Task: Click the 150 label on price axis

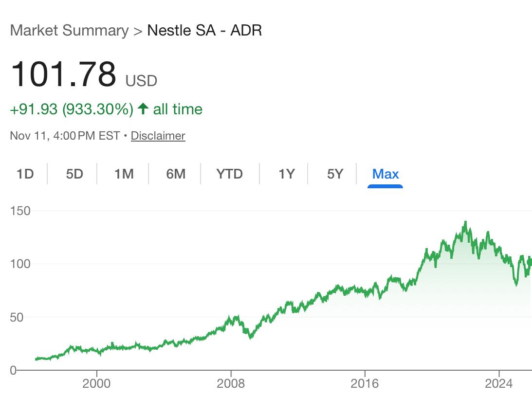Action: click(x=20, y=211)
